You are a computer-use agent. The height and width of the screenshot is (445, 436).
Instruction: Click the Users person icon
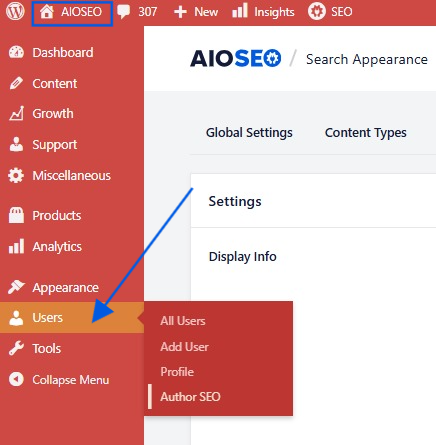16,318
